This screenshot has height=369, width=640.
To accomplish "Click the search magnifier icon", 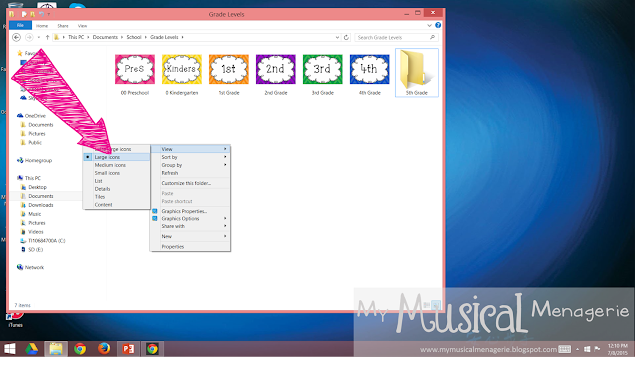I will 432,37.
